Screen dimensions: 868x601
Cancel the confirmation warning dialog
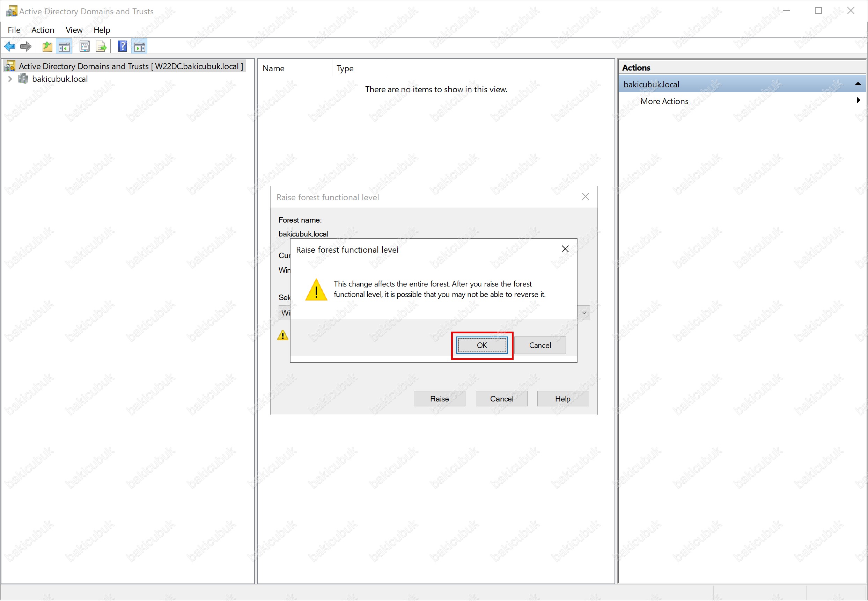(540, 345)
